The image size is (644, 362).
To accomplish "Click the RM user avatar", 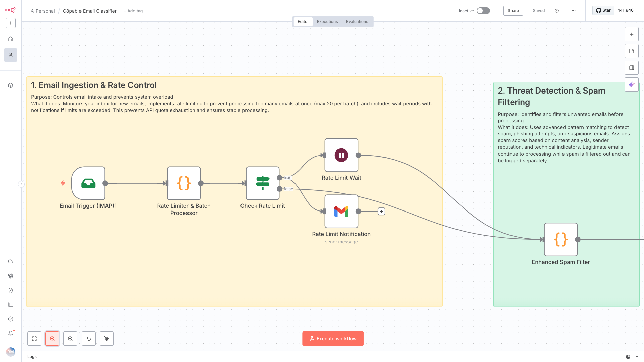I will 11,352.
